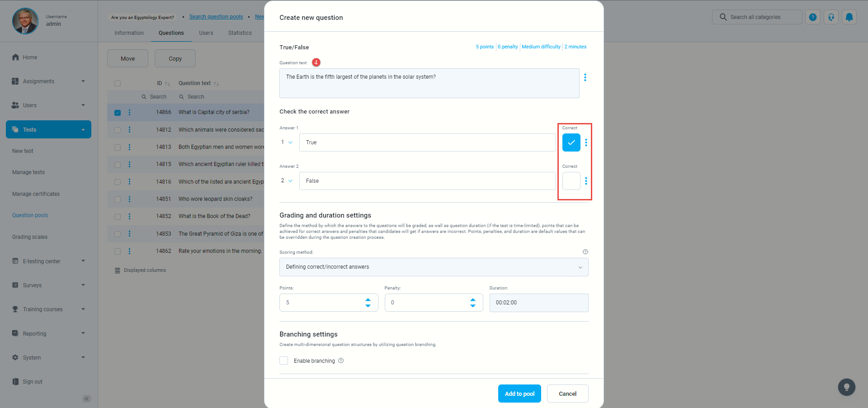Click the Add to pool button

[x=519, y=394]
